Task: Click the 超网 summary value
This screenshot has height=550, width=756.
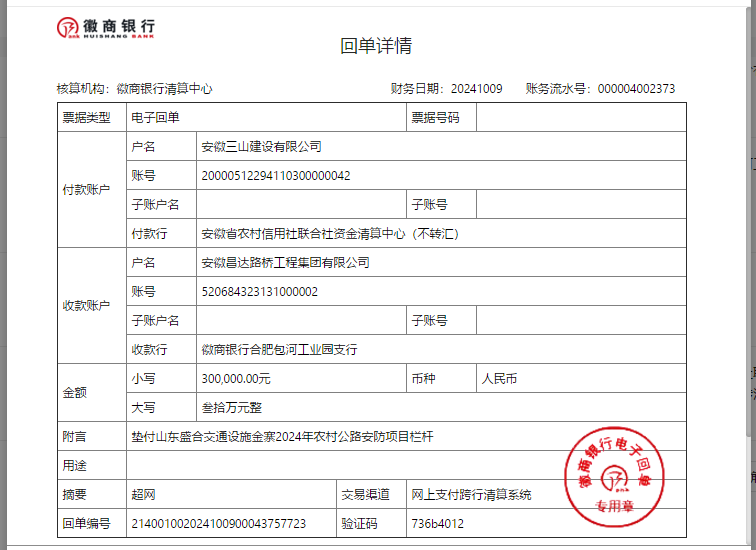Action: [143, 495]
